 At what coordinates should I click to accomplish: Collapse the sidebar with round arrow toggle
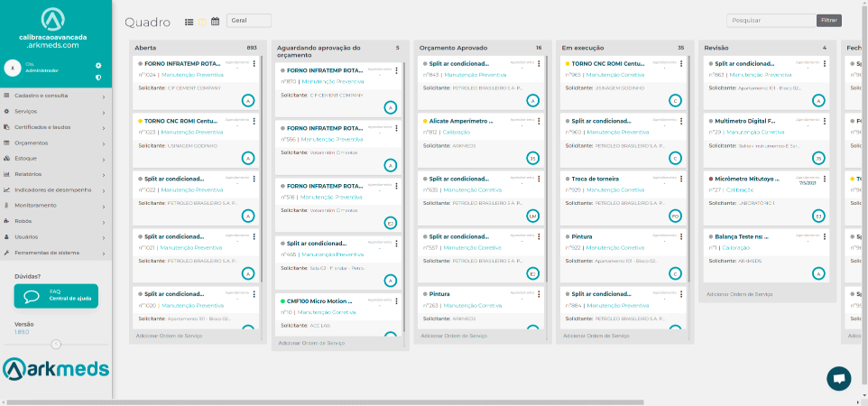pyautogui.click(x=56, y=344)
